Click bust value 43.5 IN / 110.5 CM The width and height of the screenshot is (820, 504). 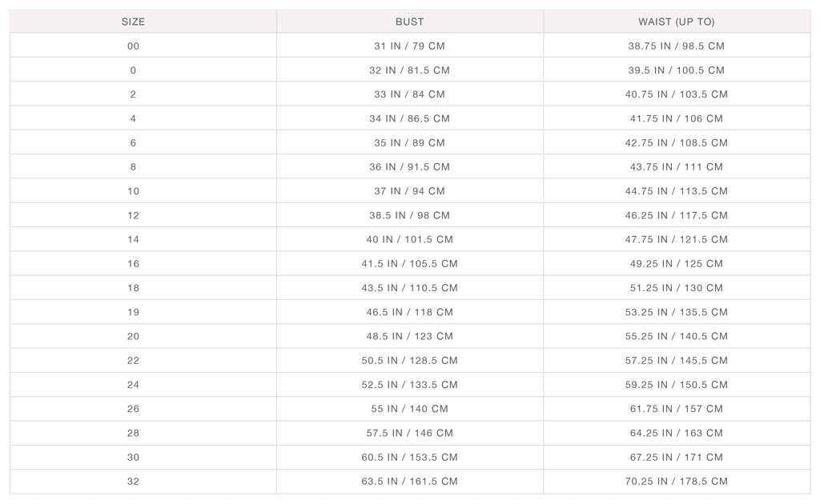click(409, 288)
